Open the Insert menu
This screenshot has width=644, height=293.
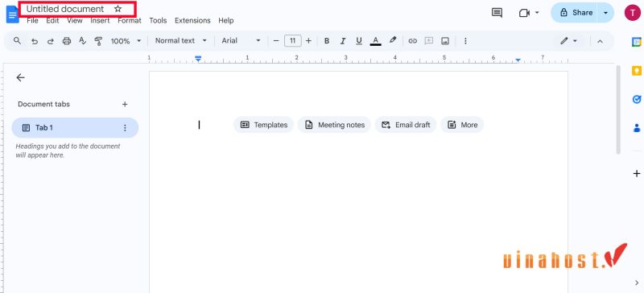100,21
